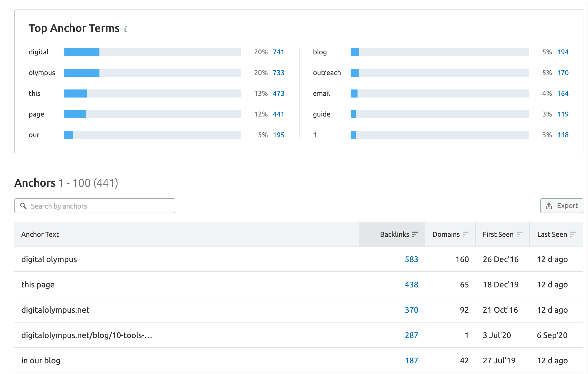588x374 pixels.
Task: Open the 195 count for our
Action: point(278,135)
